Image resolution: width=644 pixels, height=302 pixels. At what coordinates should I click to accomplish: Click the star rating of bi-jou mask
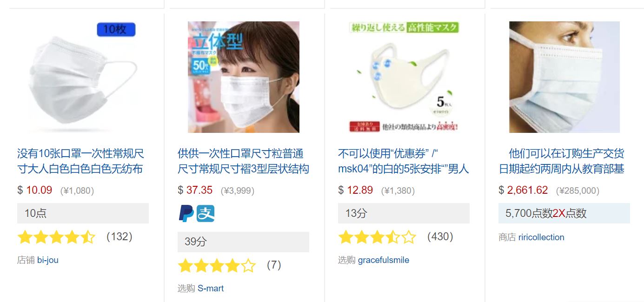tap(56, 237)
